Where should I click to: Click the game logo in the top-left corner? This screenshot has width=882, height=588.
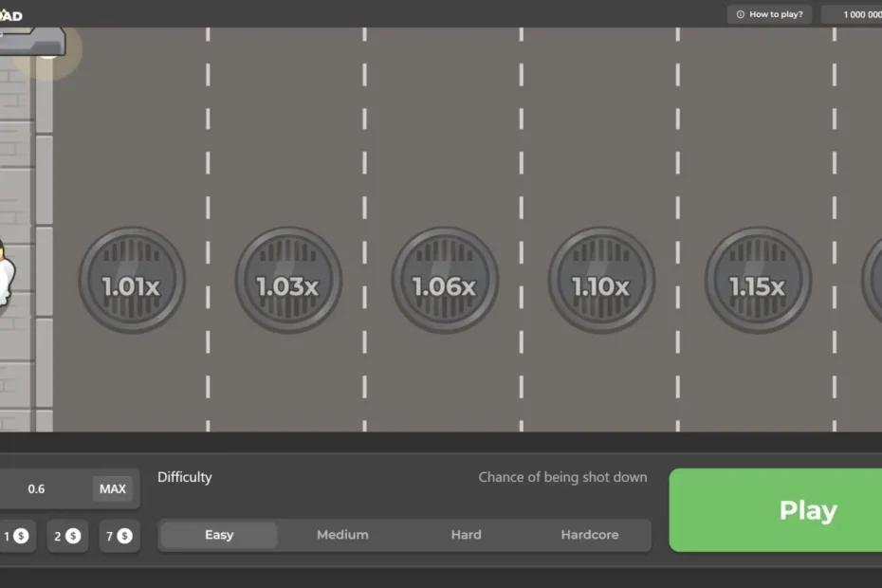point(11,15)
